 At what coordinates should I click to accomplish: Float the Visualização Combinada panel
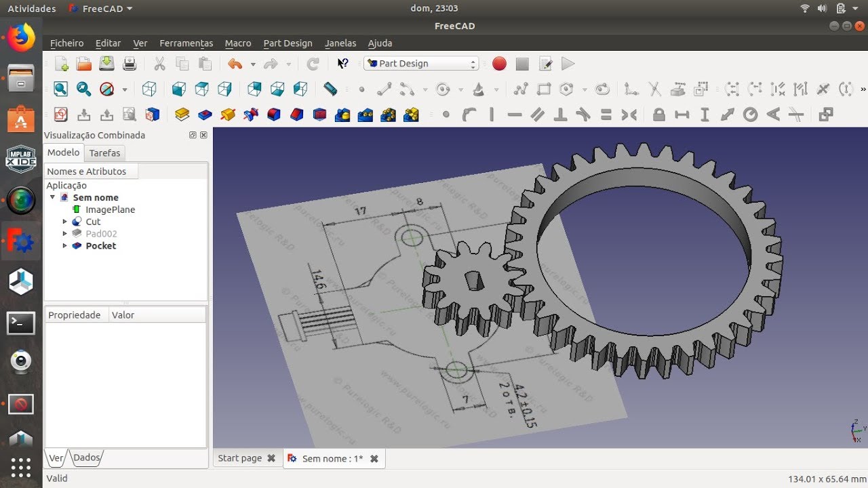click(193, 136)
